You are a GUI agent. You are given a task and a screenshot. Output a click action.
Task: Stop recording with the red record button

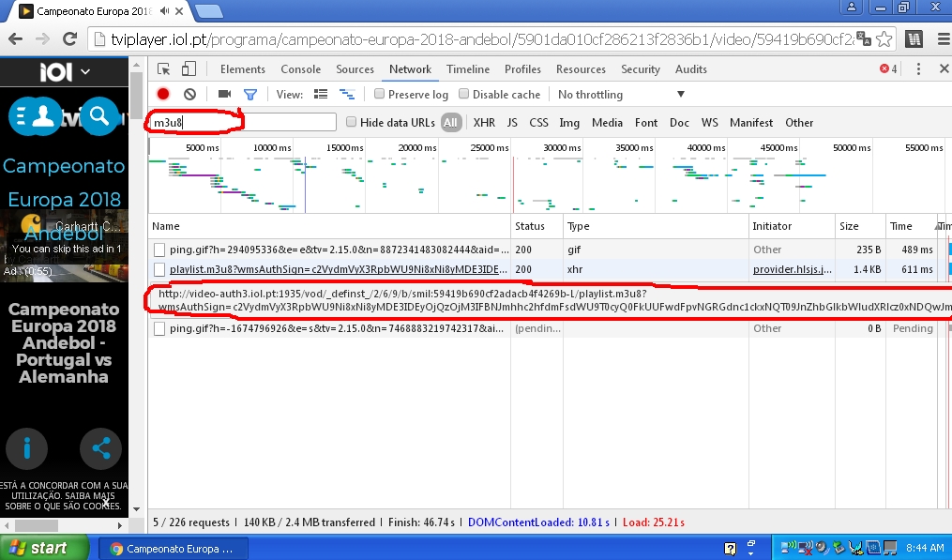(162, 94)
